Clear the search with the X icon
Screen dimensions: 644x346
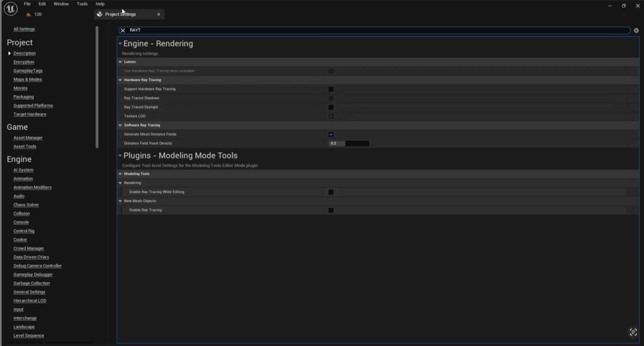pos(123,30)
